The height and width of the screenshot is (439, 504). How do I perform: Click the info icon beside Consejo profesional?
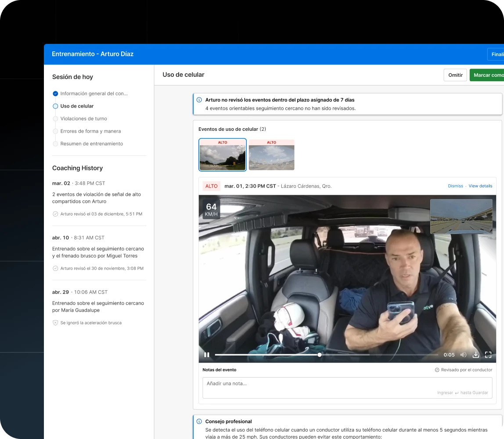pyautogui.click(x=199, y=421)
